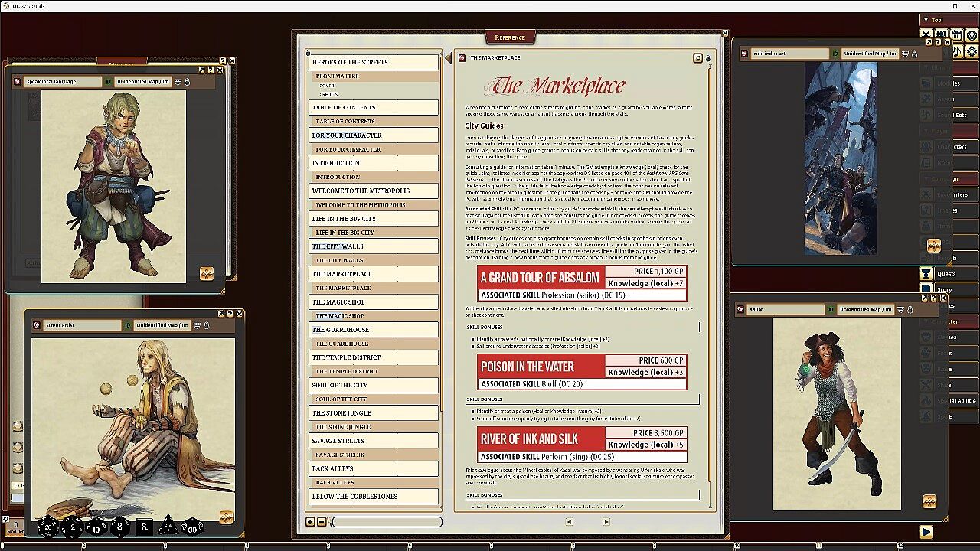
Task: Toggle ID status on 'rule index art'
Action: coord(835,54)
